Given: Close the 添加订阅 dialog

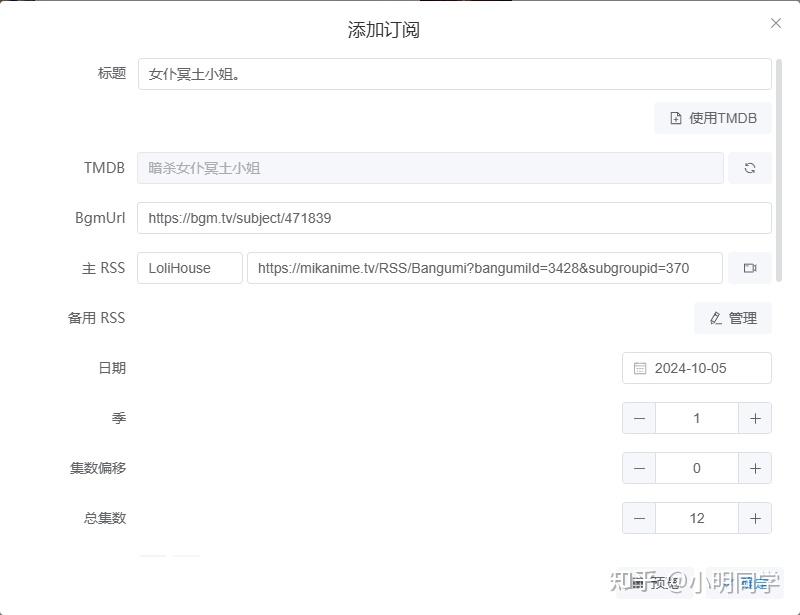Looking at the screenshot, I should [776, 22].
